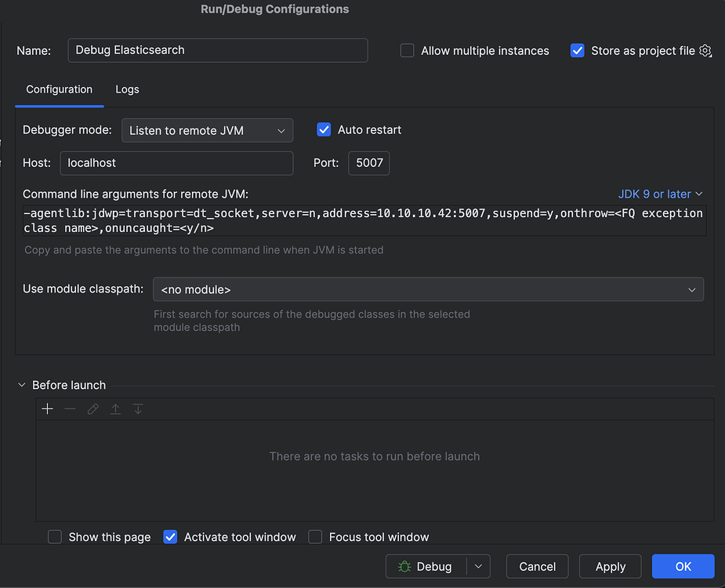The height and width of the screenshot is (588, 725).
Task: Open Store as project file gear settings
Action: pyautogui.click(x=705, y=50)
